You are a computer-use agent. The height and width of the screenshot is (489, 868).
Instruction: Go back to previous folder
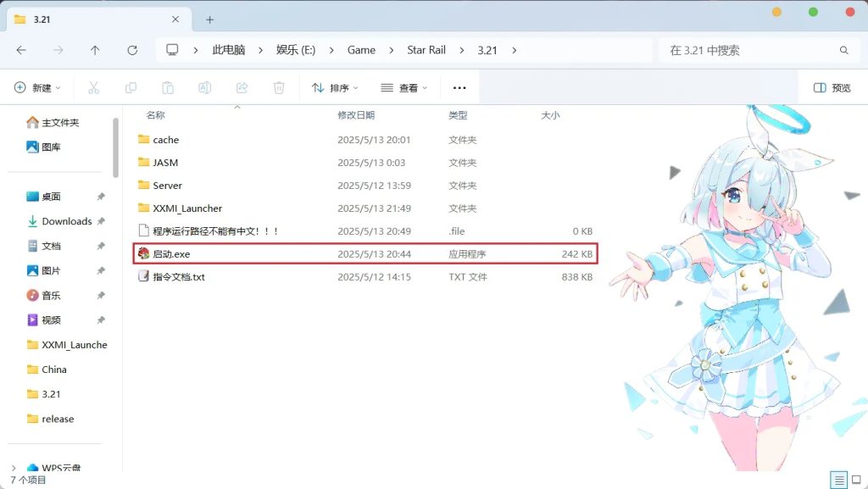(21, 50)
